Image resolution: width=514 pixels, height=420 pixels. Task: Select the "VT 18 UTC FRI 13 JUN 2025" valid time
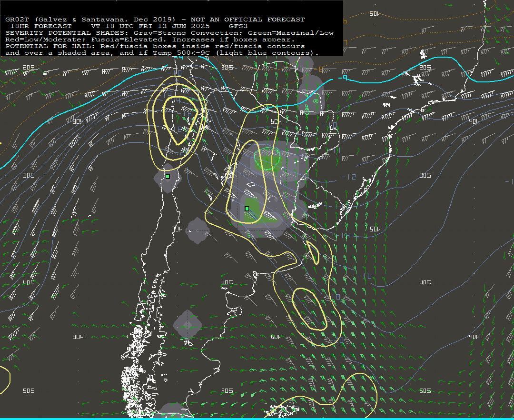coord(150,26)
